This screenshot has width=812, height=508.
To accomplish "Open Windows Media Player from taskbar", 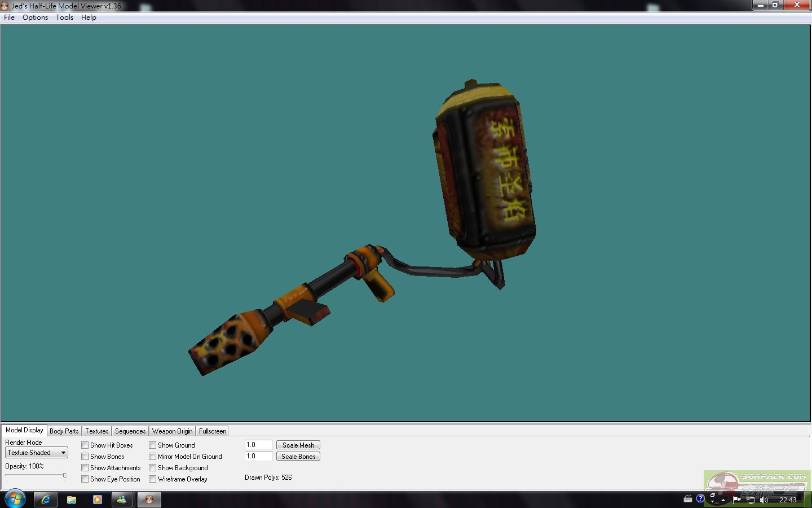I will pyautogui.click(x=98, y=500).
